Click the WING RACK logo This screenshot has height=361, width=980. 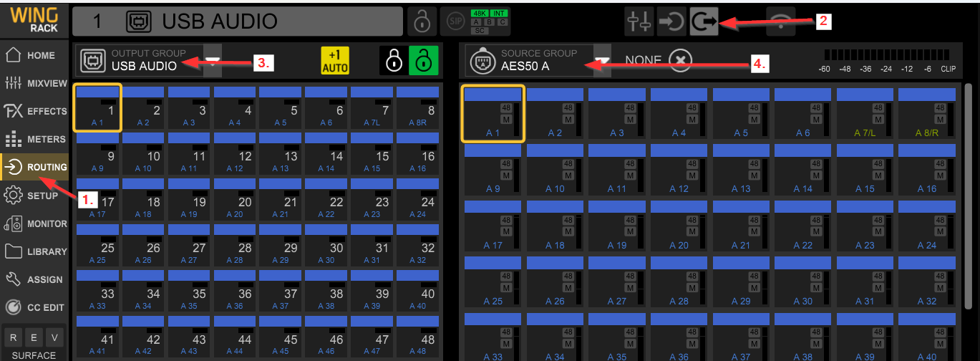34,19
